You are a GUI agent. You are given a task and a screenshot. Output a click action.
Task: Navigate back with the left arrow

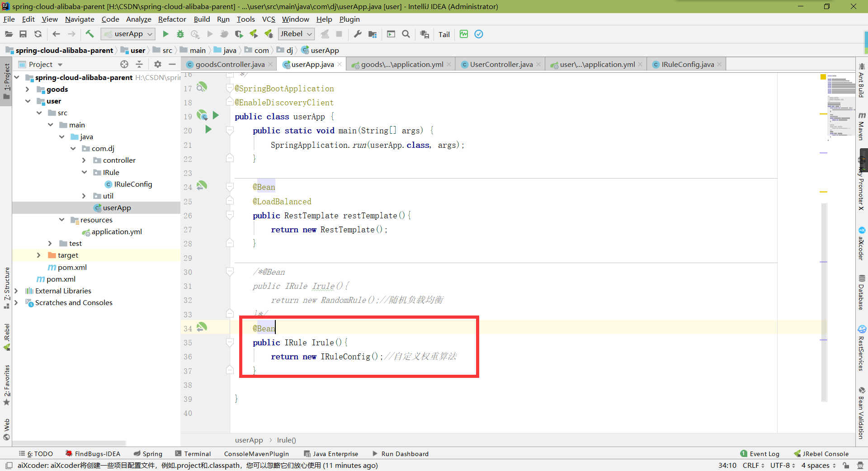click(x=56, y=34)
